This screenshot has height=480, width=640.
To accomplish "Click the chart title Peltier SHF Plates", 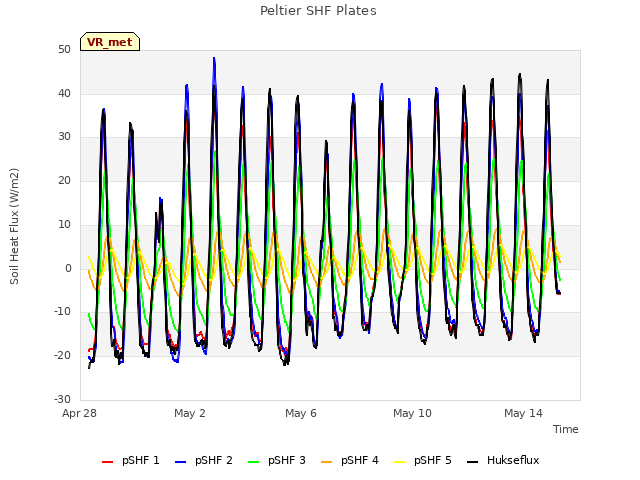I will click(x=318, y=11).
